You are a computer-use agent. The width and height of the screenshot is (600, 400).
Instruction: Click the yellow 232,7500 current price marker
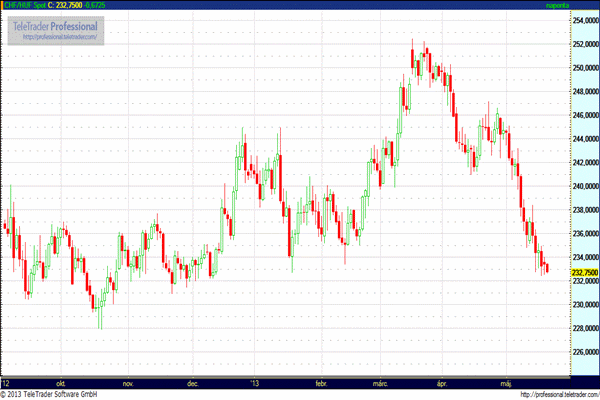coord(584,272)
